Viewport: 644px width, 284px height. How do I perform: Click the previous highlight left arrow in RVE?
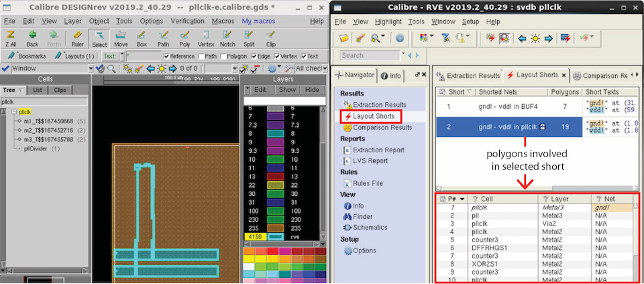pos(522,39)
